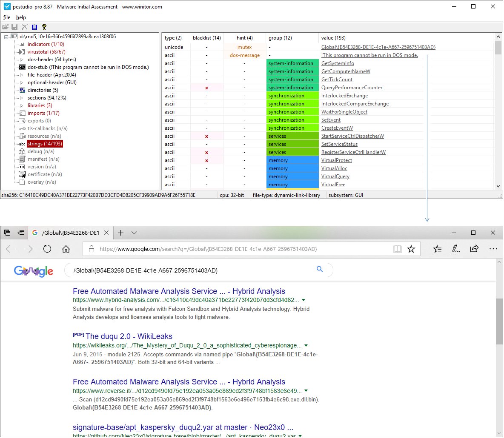This screenshot has height=438, width=504.
Task: Click the Google search magnifier icon
Action: click(x=320, y=270)
